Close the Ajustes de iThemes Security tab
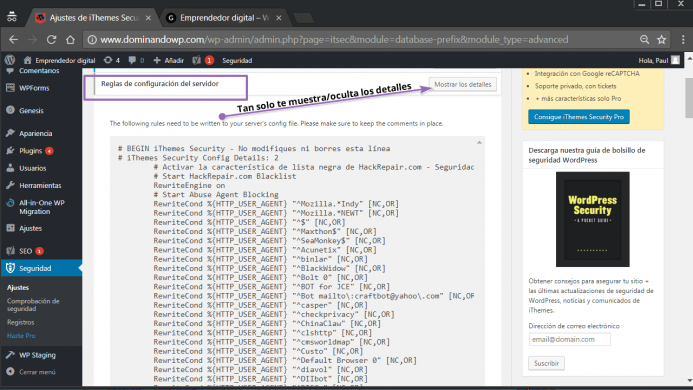Image resolution: width=693 pixels, height=390 pixels. coord(148,18)
